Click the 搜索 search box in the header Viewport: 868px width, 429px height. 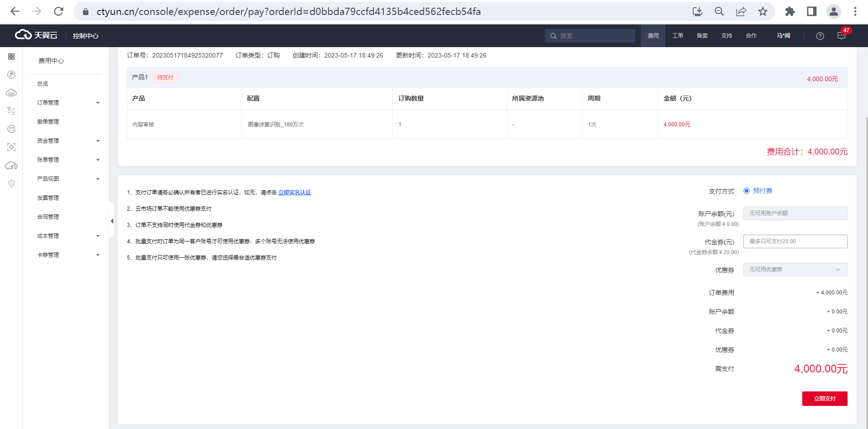pos(590,36)
